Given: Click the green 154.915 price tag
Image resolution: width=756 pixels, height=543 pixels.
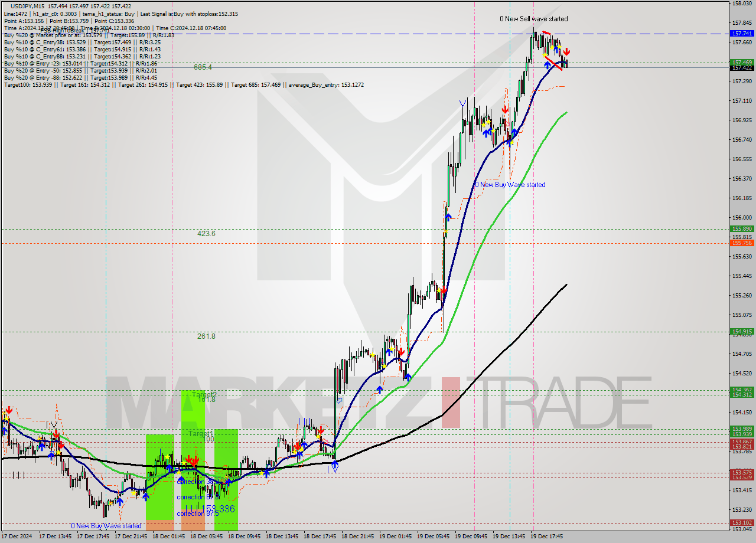Looking at the screenshot, I should coord(742,331).
